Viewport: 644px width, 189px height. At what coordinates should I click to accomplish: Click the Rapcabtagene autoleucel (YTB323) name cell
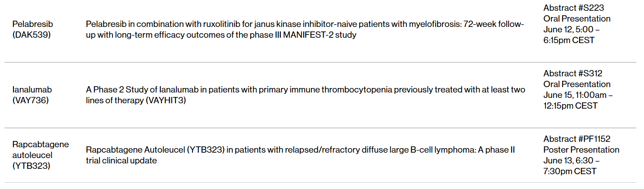41,155
